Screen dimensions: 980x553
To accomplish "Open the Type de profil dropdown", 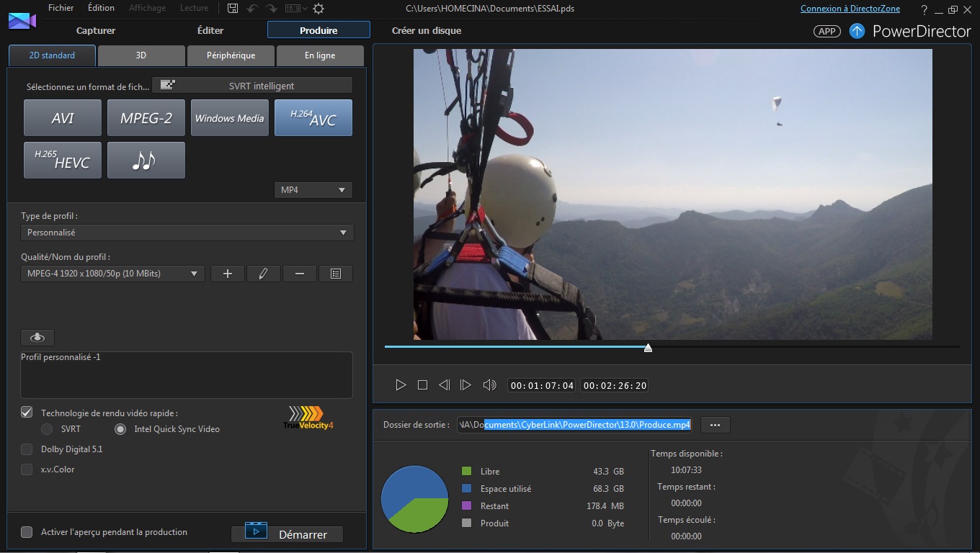I will 187,233.
